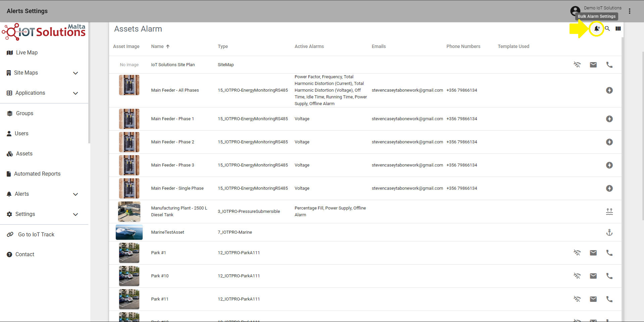Click energy bolt icon for Main Feeder - All Phases
644x322 pixels.
click(x=609, y=90)
